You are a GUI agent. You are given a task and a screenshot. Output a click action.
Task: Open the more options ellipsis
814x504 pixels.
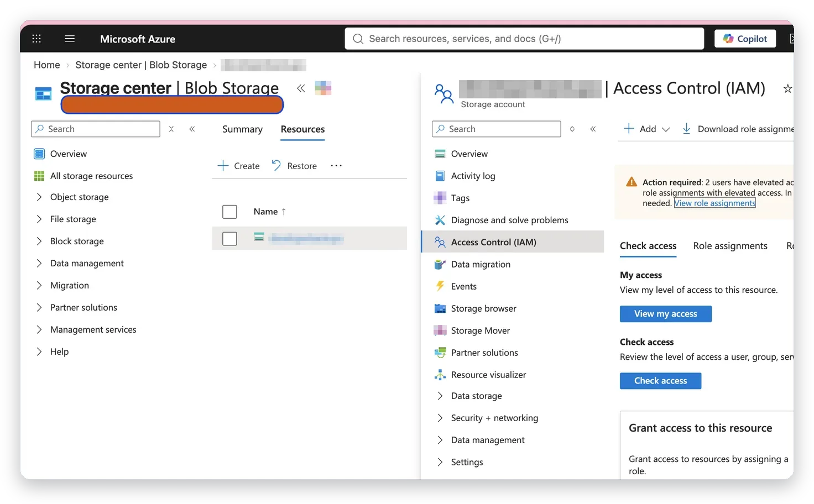pos(336,166)
